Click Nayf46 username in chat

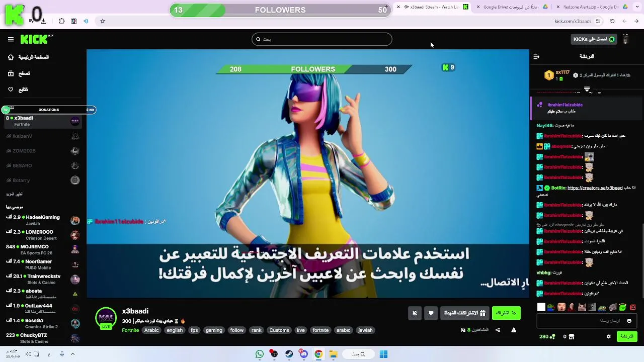click(x=544, y=126)
